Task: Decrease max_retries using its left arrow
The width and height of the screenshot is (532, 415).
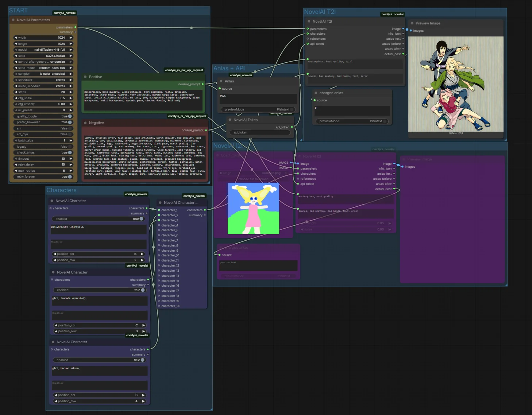Action: click(16, 171)
